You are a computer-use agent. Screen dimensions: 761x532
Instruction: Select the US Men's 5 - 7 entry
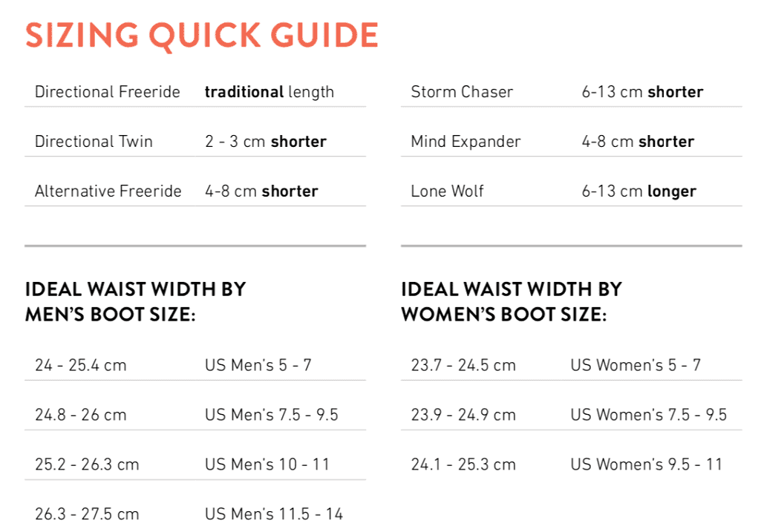tap(258, 365)
